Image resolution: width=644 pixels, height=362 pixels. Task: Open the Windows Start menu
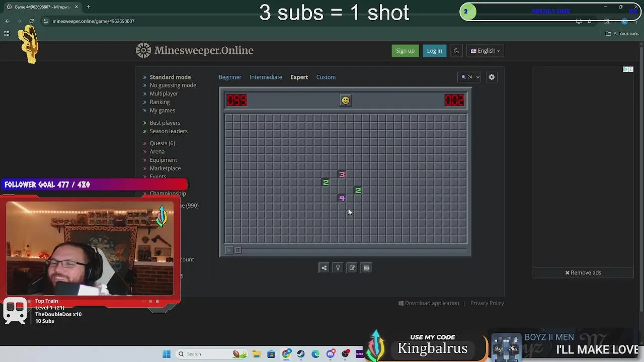point(167,354)
